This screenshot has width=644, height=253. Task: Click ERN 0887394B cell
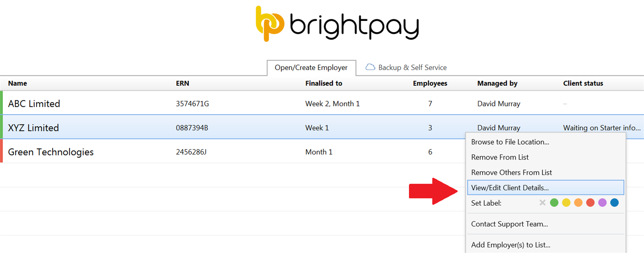[192, 128]
